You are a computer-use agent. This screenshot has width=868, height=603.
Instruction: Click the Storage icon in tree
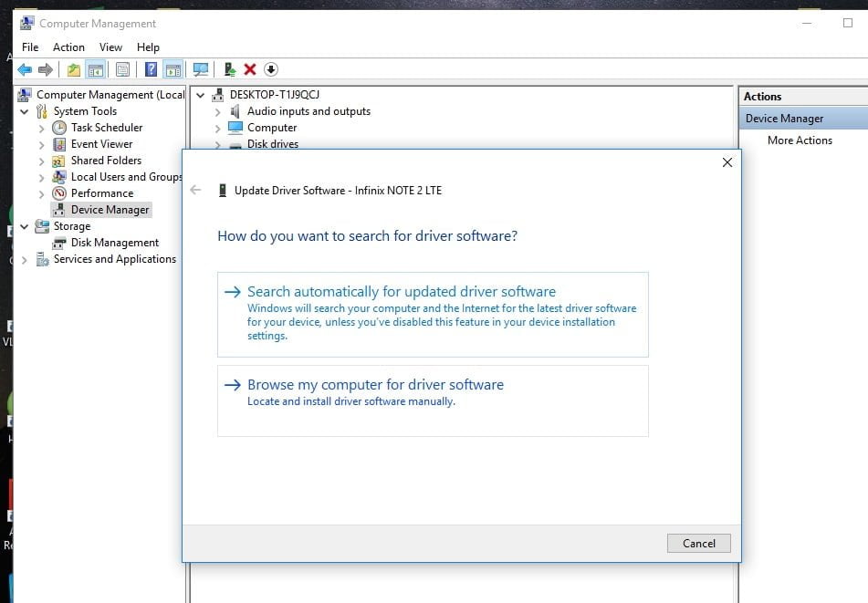click(42, 226)
